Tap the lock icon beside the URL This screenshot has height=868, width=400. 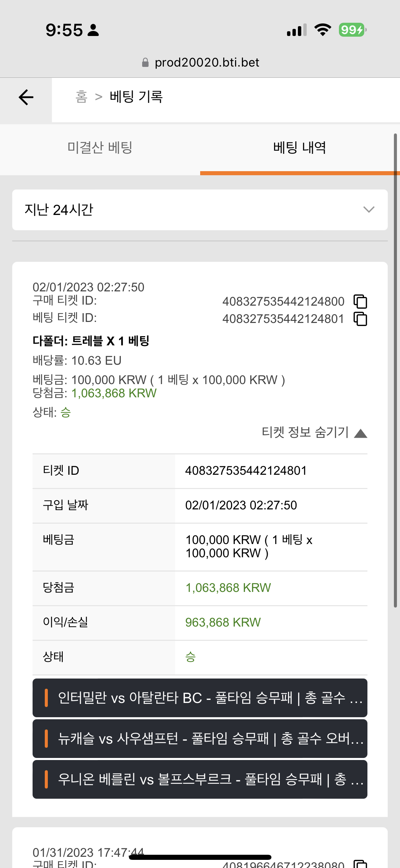(x=145, y=62)
